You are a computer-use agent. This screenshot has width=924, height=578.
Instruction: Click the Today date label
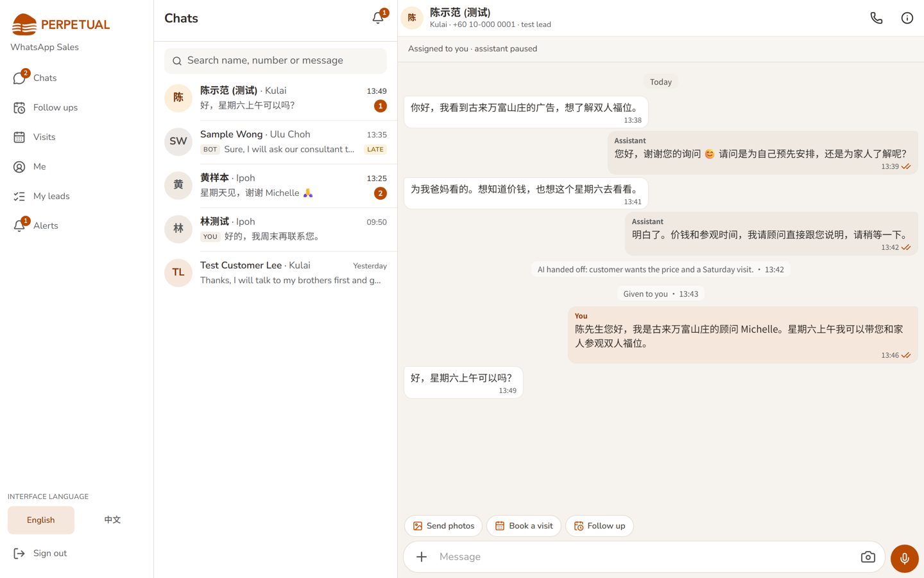(x=661, y=82)
